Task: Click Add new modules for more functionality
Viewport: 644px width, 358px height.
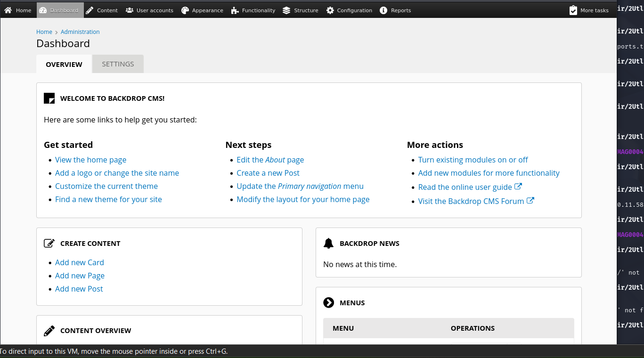Action: (x=489, y=173)
